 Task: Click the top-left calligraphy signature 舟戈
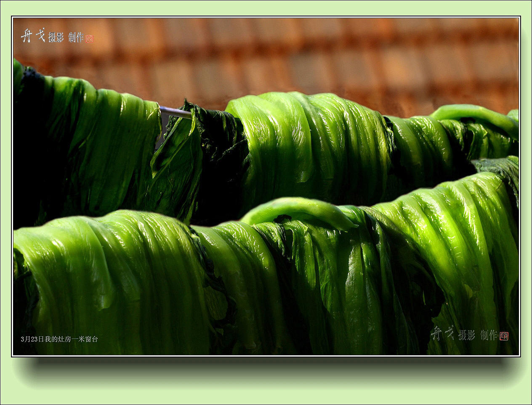pyautogui.click(x=33, y=36)
